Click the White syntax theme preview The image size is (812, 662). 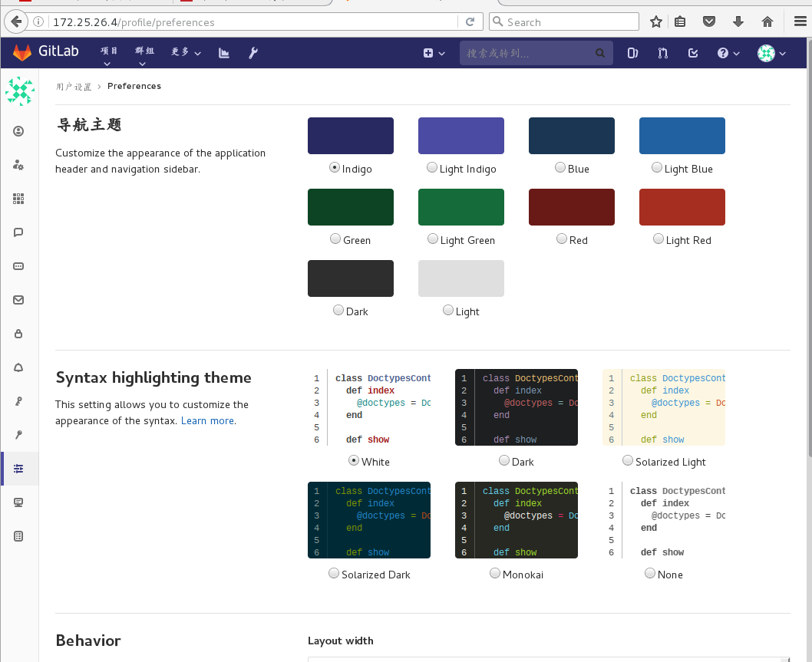pos(369,407)
